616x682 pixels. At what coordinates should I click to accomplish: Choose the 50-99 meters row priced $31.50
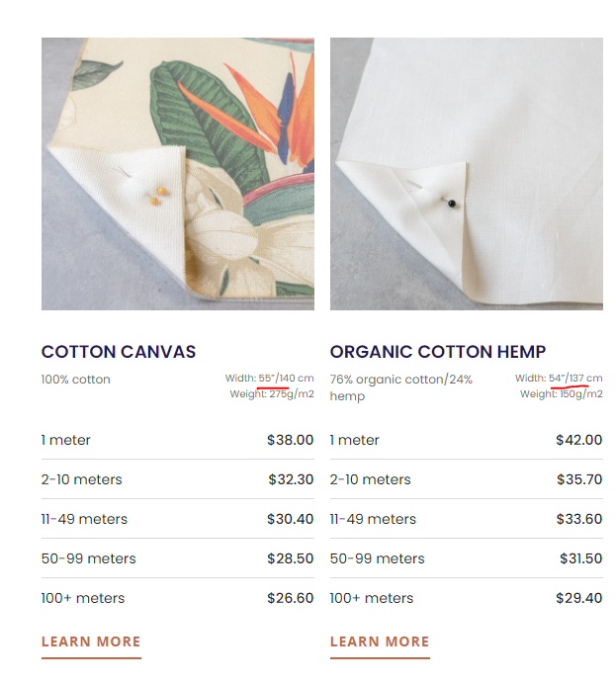[x=467, y=558]
